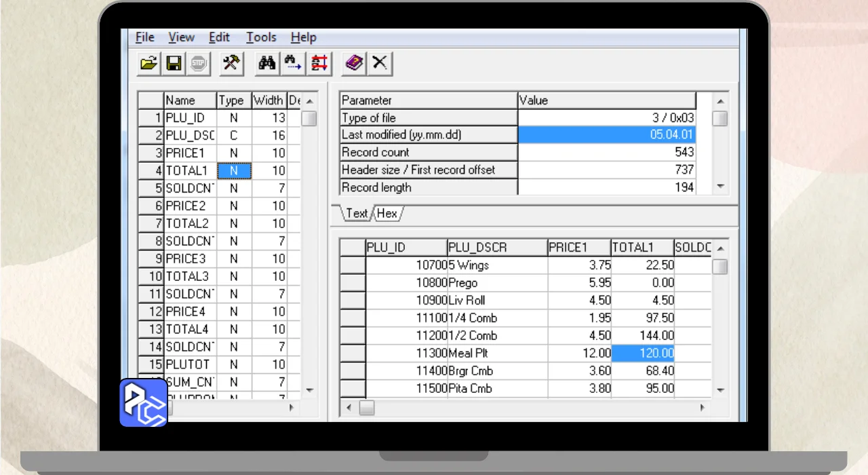This screenshot has width=868, height=475.
Task: Click the red-lined filter records icon
Action: pyautogui.click(x=319, y=64)
